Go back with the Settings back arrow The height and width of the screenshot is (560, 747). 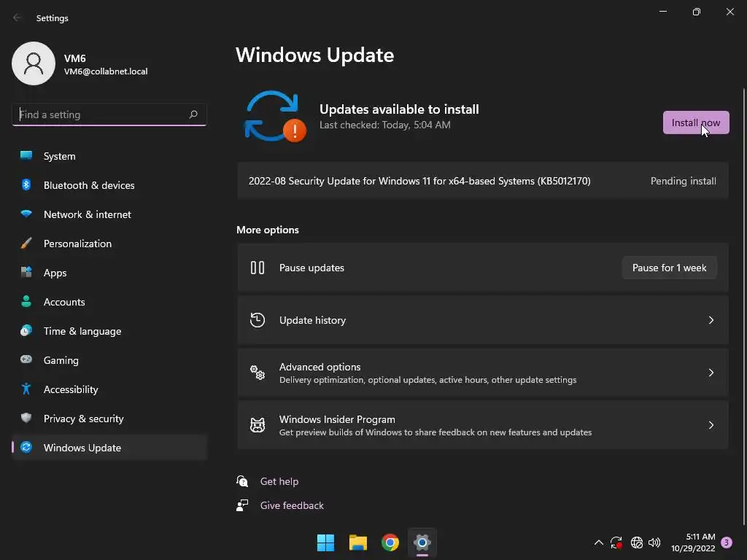click(x=18, y=17)
